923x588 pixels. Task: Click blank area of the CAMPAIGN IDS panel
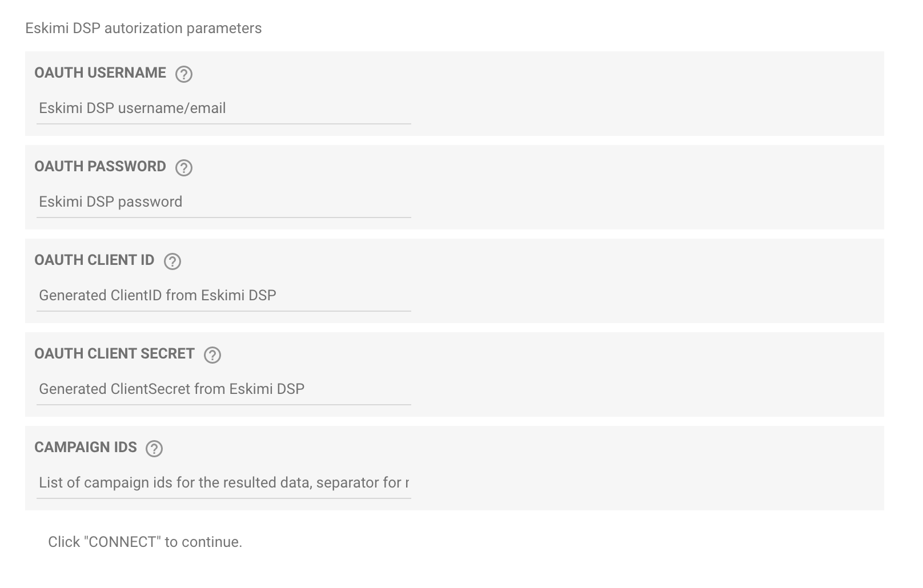[x=645, y=468]
